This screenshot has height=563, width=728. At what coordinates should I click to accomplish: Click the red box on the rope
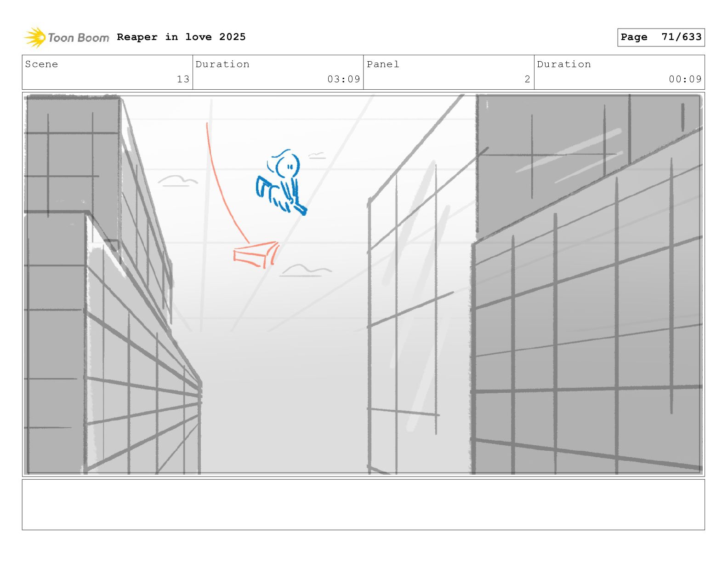(x=256, y=254)
